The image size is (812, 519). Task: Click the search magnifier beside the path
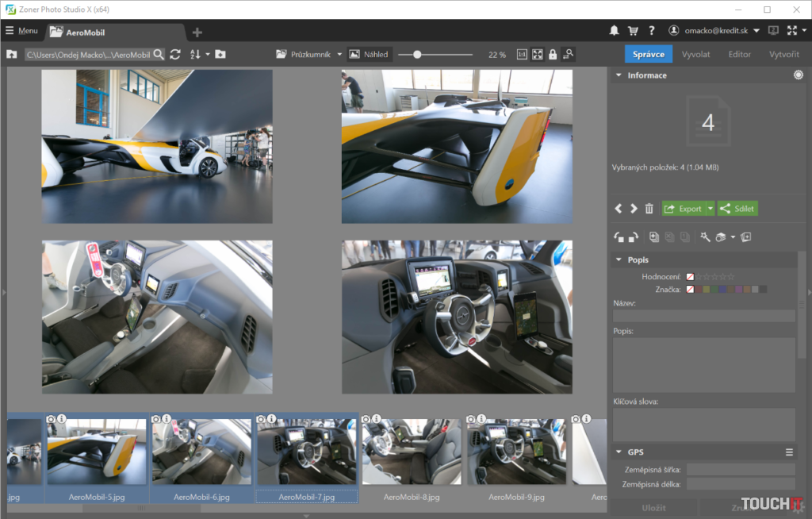coord(159,54)
